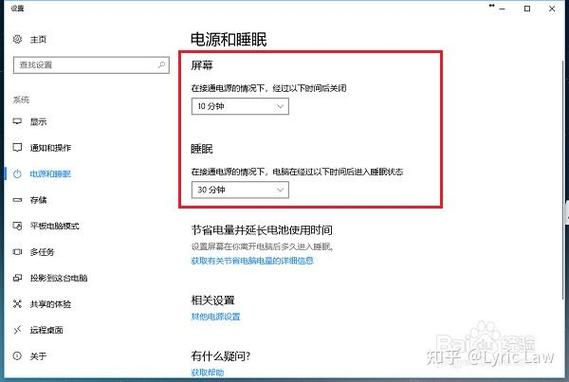Click the 屏幕 section heading
Viewport: 569px width, 382px height.
pos(202,65)
